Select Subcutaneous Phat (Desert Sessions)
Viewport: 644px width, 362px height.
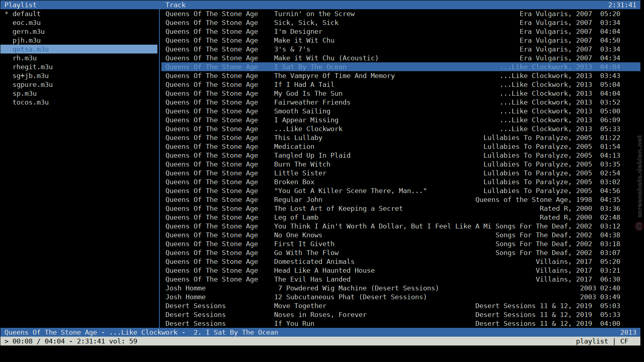click(401, 297)
